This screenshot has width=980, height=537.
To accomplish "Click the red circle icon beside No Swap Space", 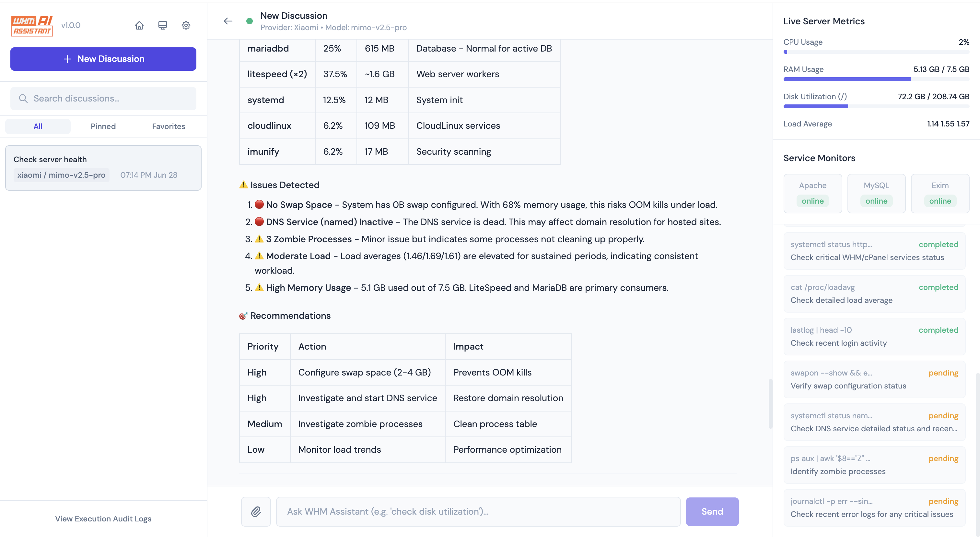I will pyautogui.click(x=260, y=204).
